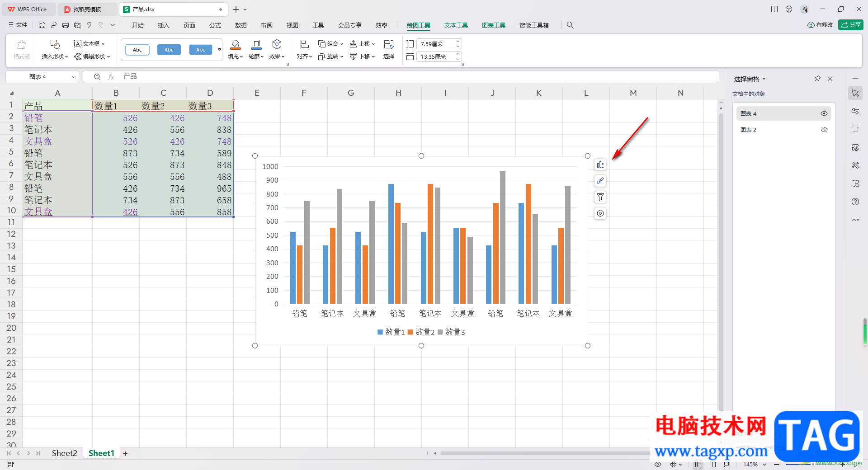
Task: Select the second blue Abc shape style
Action: 169,50
